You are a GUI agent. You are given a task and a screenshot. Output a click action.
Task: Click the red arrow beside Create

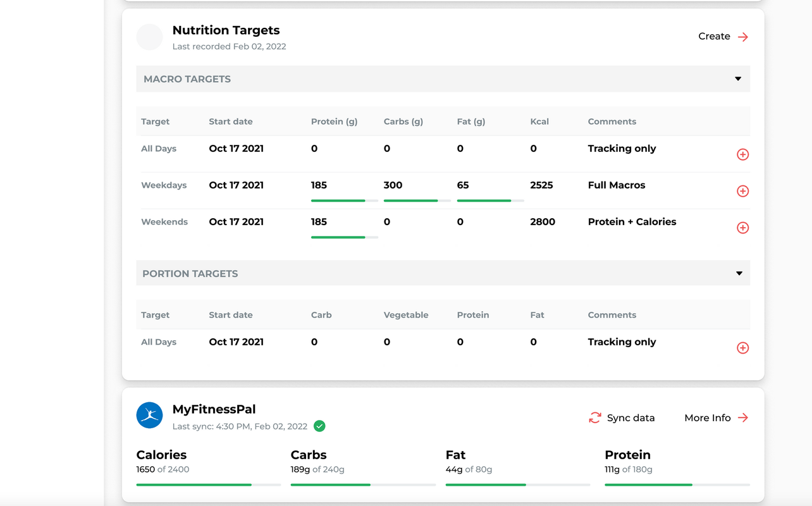coord(743,37)
